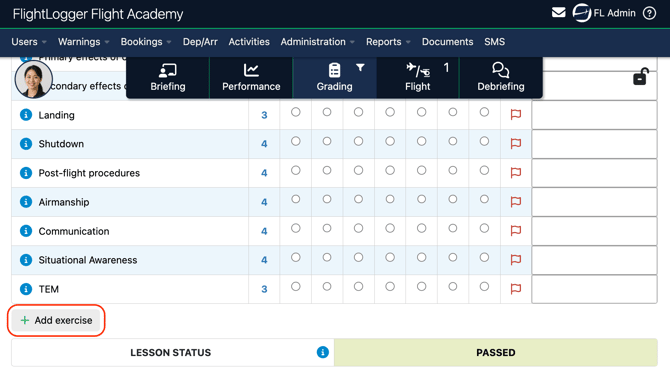
Task: Select first grade radio for TEM
Action: (296, 286)
